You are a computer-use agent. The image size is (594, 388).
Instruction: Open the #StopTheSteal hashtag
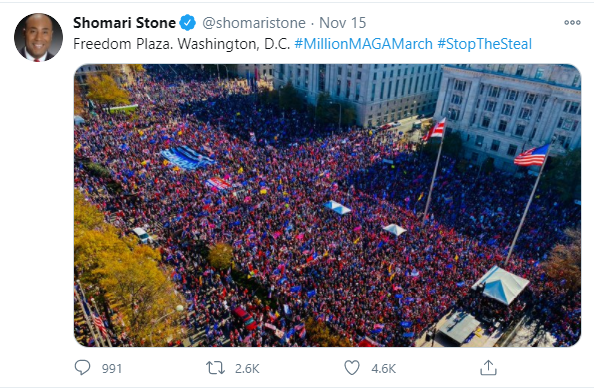(485, 44)
